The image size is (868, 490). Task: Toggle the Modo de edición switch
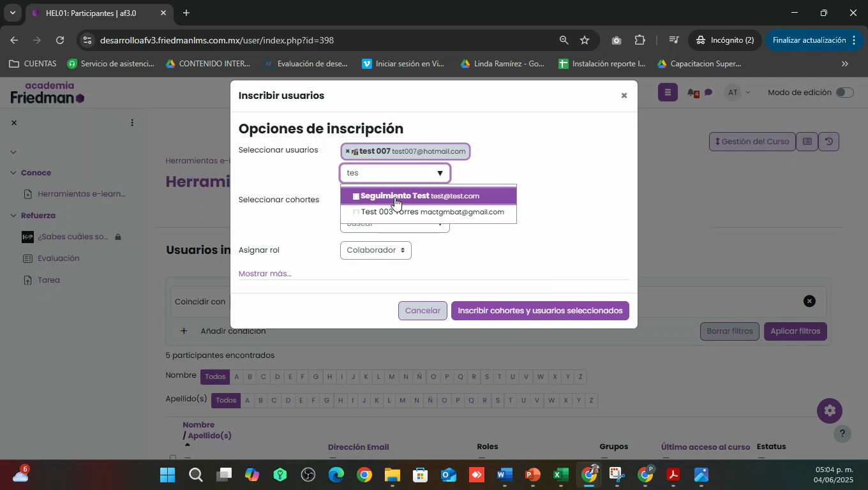pyautogui.click(x=844, y=93)
